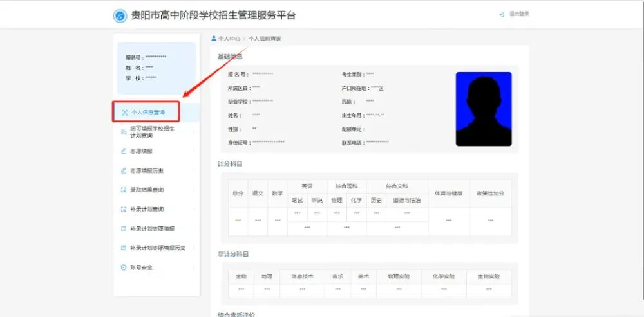
Task: Click the 志愿填报 pencil icon
Action: (x=124, y=151)
